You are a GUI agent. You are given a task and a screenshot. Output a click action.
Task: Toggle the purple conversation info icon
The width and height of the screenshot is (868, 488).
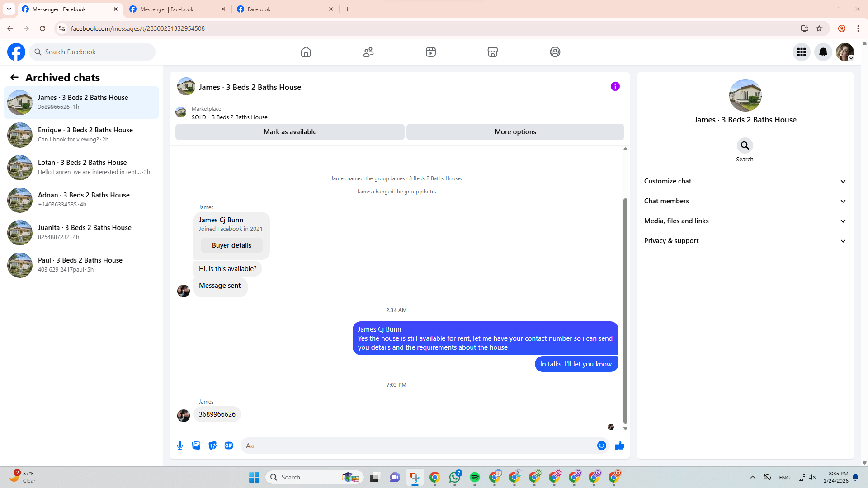click(x=615, y=86)
